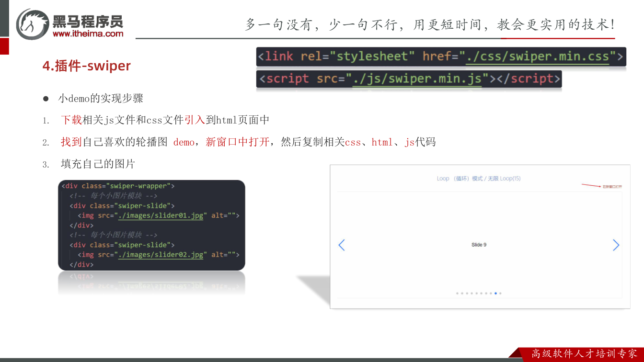Click the slider01.jpg img code line

[158, 215]
